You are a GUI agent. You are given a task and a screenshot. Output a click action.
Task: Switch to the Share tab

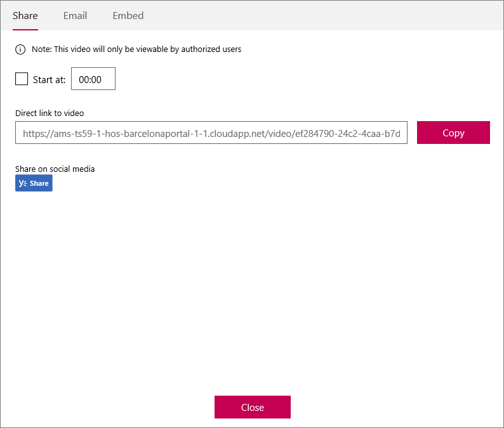[x=25, y=16]
